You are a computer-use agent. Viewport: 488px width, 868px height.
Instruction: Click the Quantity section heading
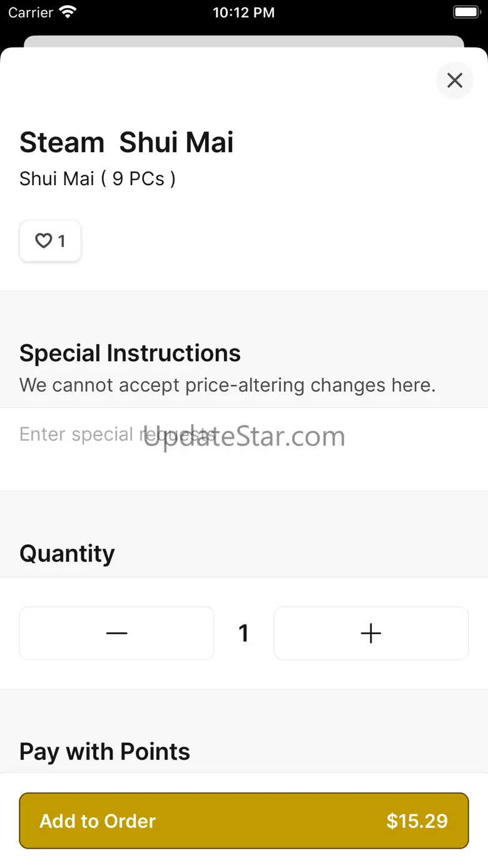(x=67, y=553)
